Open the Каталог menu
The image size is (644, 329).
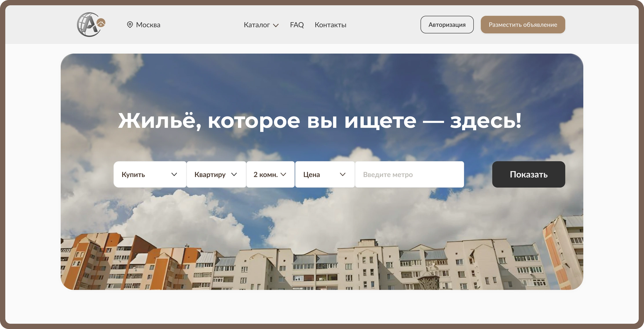257,25
